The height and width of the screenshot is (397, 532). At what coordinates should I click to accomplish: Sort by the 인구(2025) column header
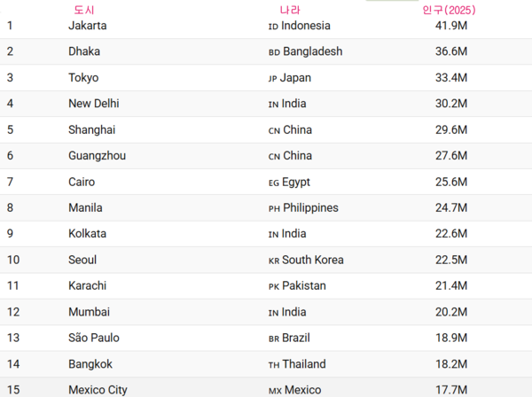pos(449,10)
